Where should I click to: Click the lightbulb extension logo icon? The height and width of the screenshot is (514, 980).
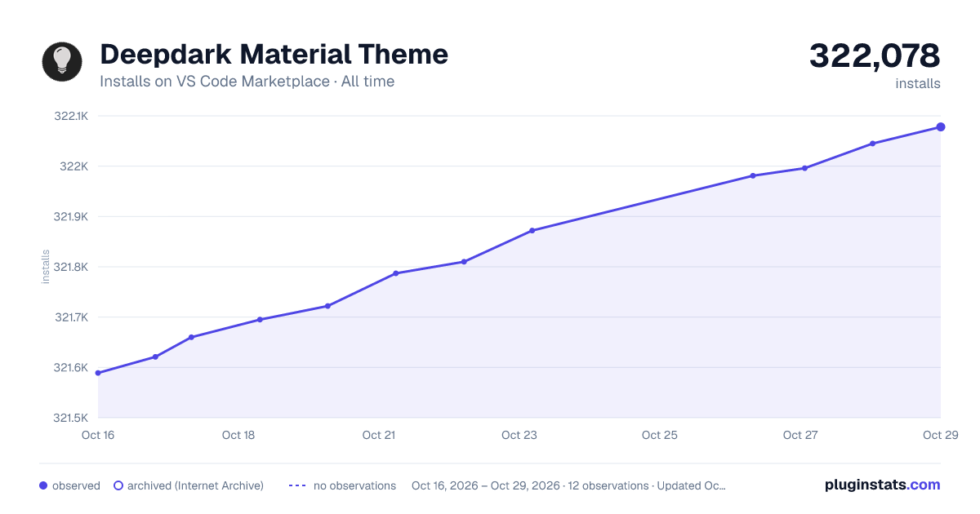(x=62, y=61)
